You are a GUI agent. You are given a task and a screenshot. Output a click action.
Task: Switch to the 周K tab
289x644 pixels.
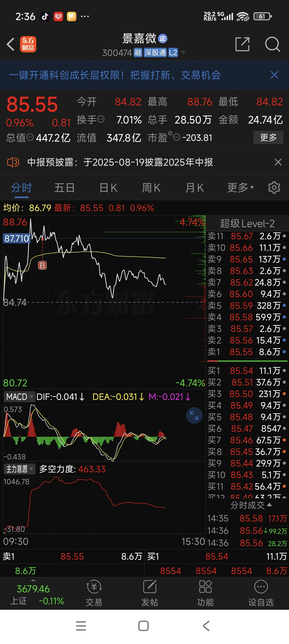pos(151,188)
